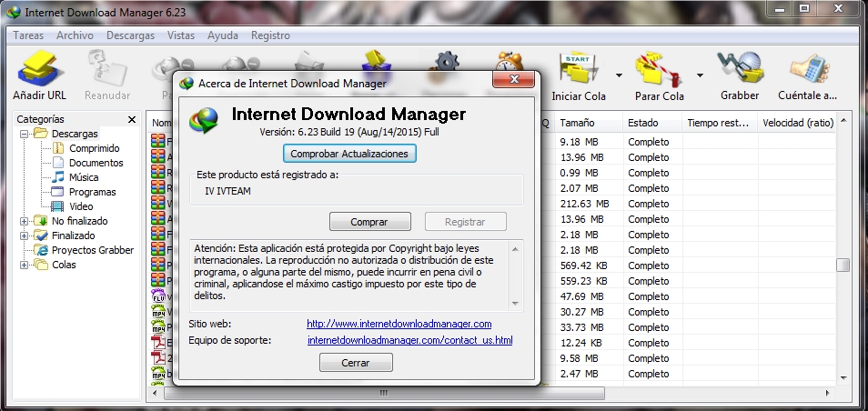This screenshot has width=868, height=411.
Task: Sort by Tiempo rest... column header
Action: pos(720,123)
